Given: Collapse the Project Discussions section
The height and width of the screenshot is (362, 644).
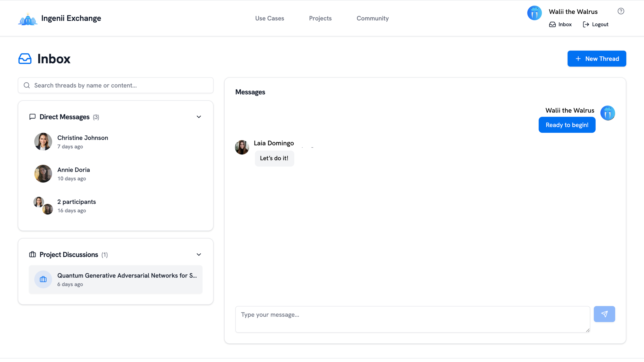Looking at the screenshot, I should pyautogui.click(x=199, y=254).
